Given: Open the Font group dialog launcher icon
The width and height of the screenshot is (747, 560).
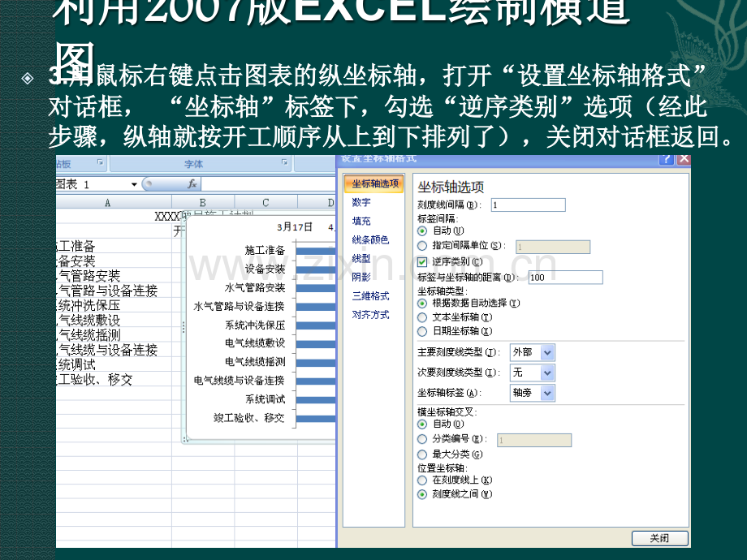Looking at the screenshot, I should pos(284,162).
